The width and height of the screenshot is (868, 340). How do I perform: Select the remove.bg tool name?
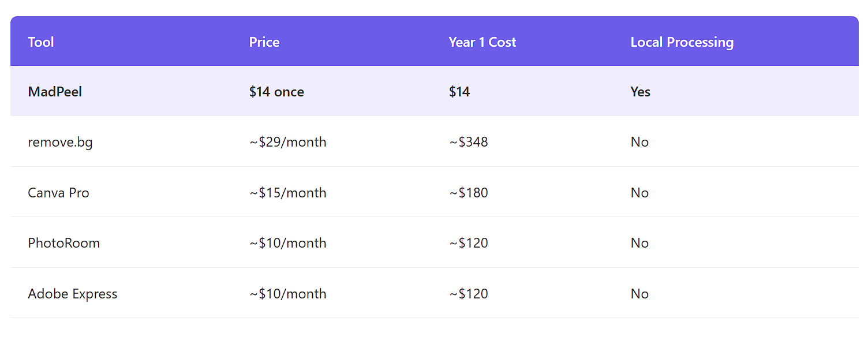point(60,142)
